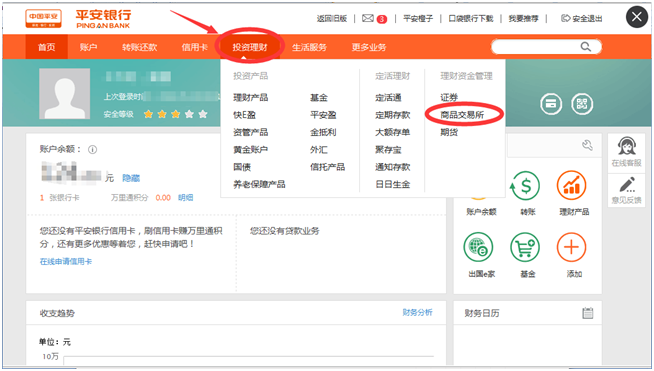Open the 投资理财 menu
This screenshot has width=654, height=371.
pyautogui.click(x=250, y=47)
